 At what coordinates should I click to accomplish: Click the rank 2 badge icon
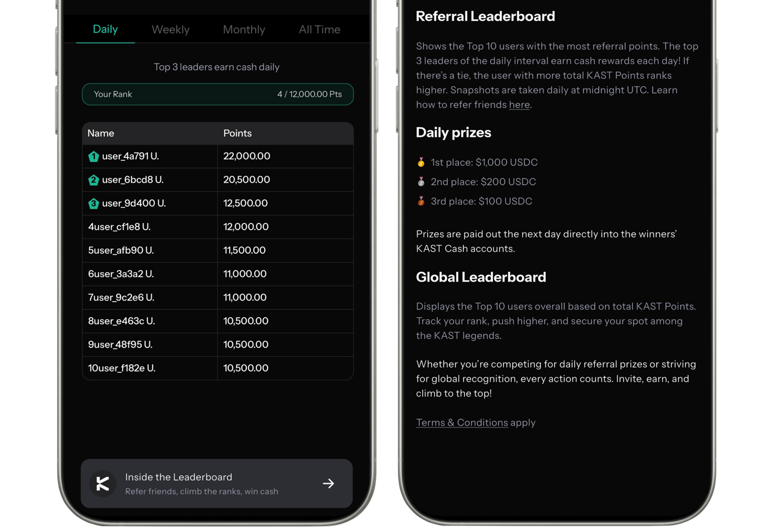[x=94, y=180]
